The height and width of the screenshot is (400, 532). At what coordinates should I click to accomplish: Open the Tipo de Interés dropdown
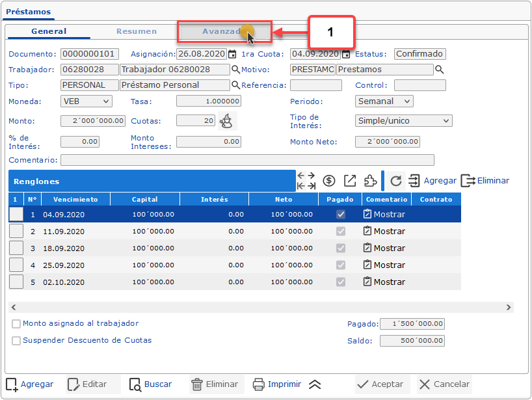click(403, 121)
